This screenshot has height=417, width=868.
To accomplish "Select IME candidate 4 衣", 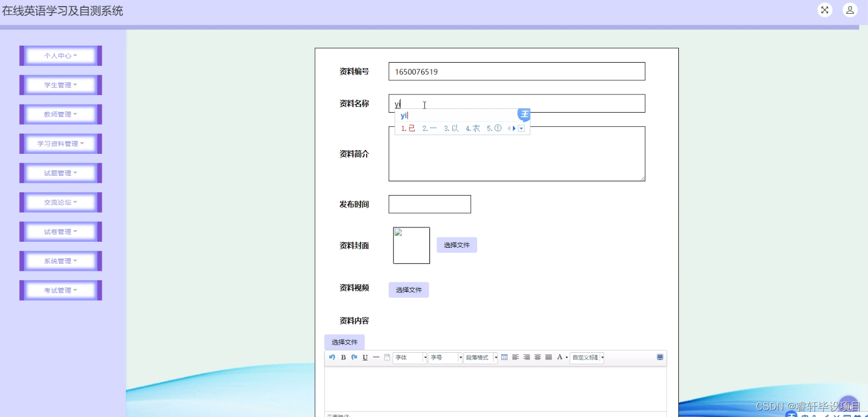I will pyautogui.click(x=473, y=129).
